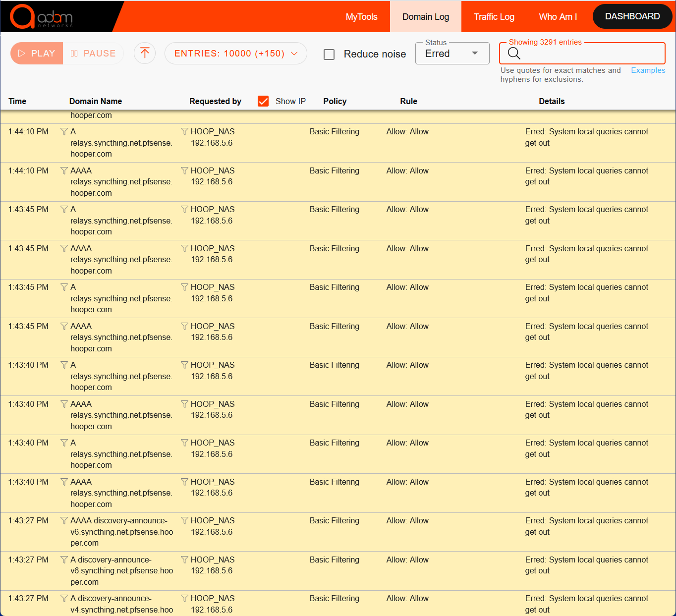Click domain filter icon on AAAA discovery-announce-v6 row

pyautogui.click(x=64, y=521)
